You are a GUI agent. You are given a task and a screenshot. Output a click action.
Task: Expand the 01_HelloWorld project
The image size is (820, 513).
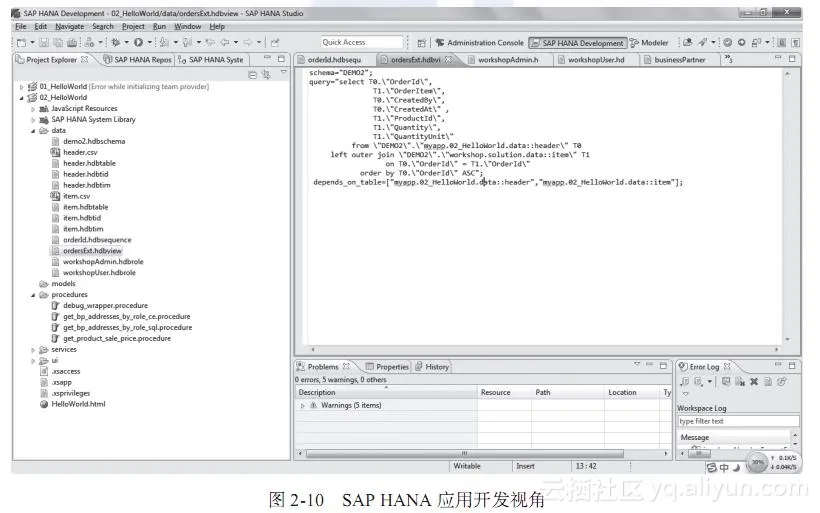point(21,87)
